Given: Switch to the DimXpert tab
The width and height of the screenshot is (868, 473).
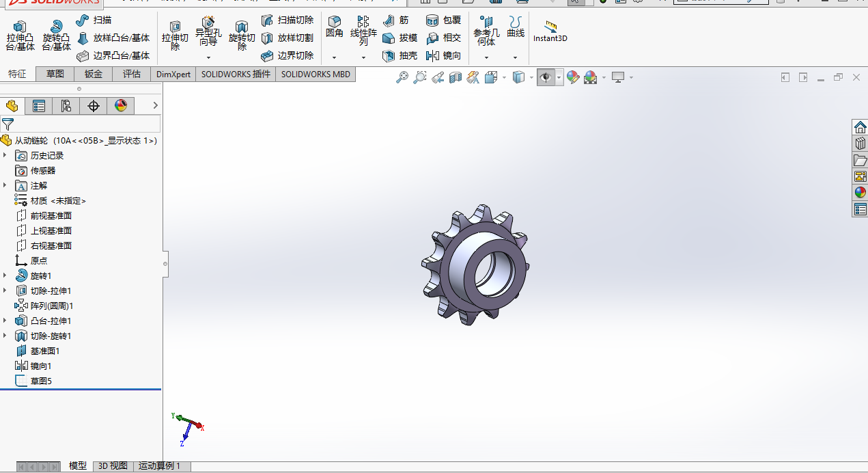Looking at the screenshot, I should click(x=173, y=75).
